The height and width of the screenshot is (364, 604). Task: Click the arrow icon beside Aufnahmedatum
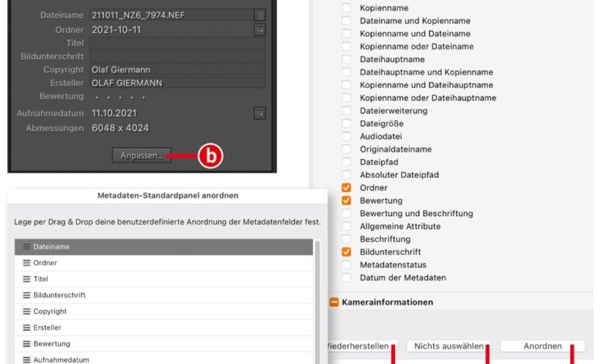click(x=260, y=113)
